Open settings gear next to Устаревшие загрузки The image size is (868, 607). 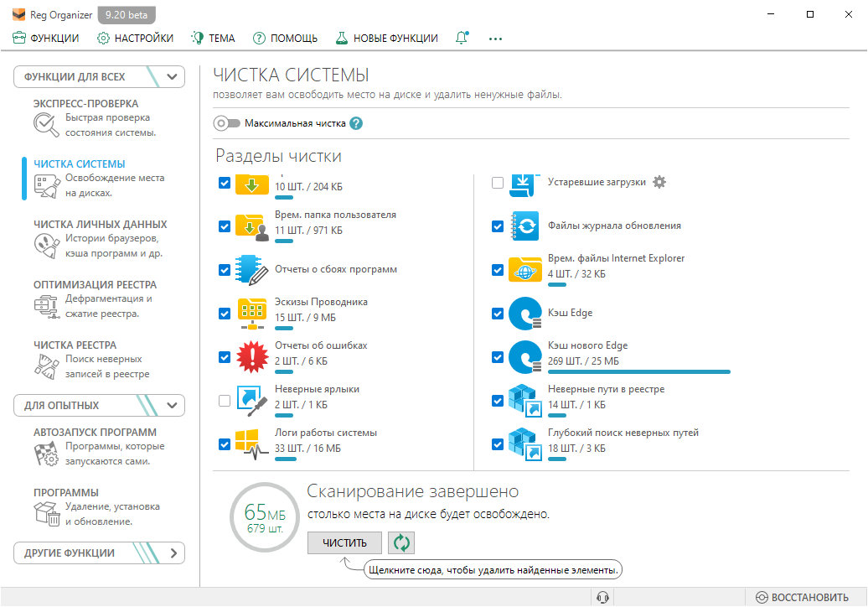(x=659, y=182)
